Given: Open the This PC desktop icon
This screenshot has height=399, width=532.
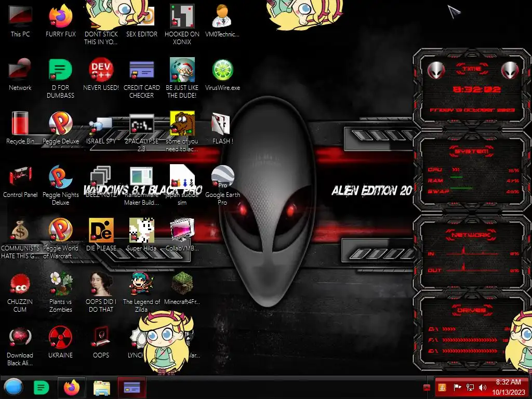Looking at the screenshot, I should click(x=20, y=21).
